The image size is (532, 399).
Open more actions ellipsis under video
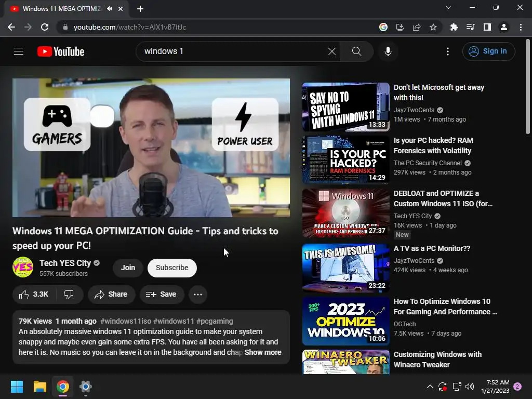point(198,295)
